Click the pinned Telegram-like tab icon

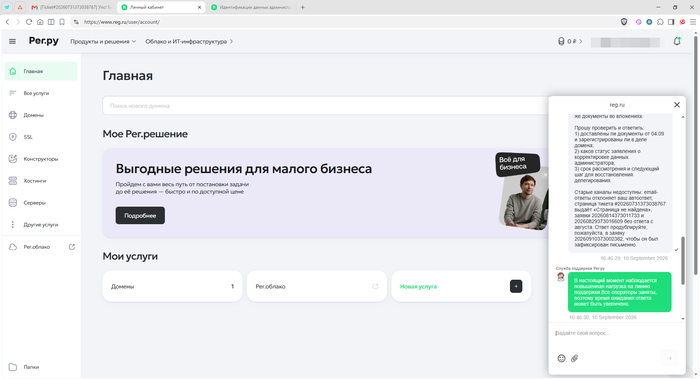point(7,7)
